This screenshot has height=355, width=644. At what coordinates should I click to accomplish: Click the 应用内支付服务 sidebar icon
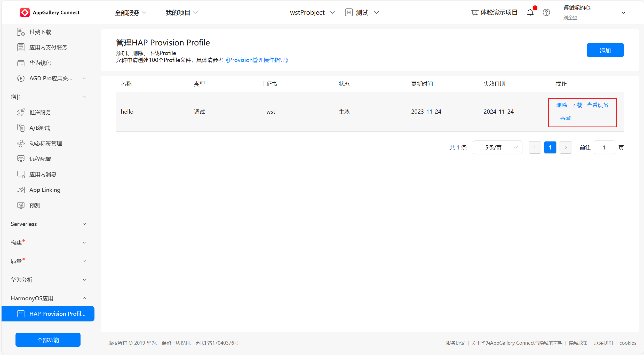click(x=21, y=47)
